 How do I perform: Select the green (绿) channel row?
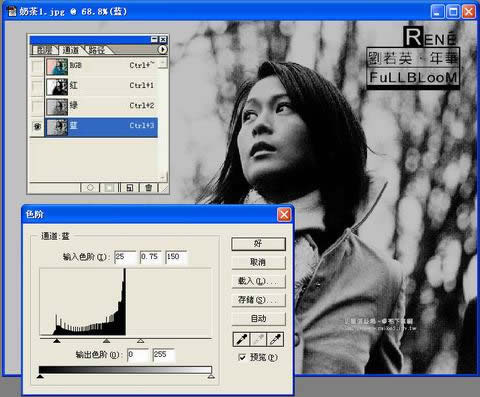(x=101, y=106)
